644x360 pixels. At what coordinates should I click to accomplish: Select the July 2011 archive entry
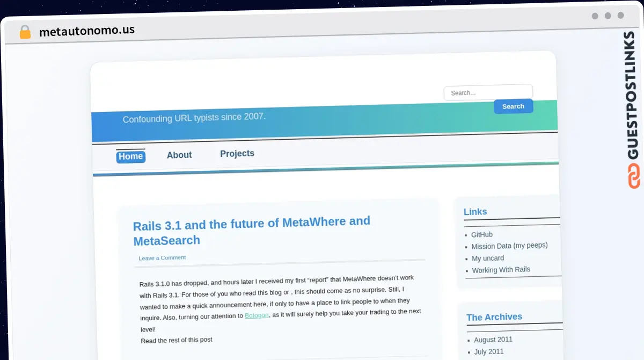(489, 351)
